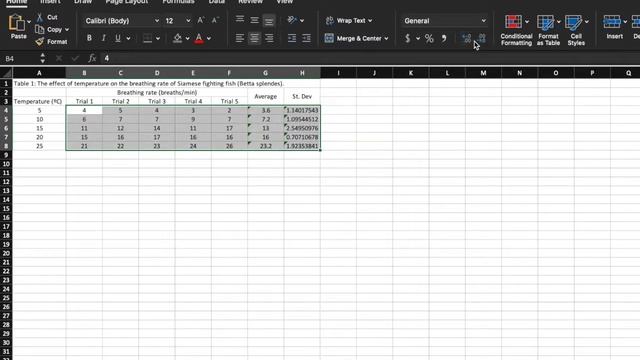Toggle align text left
Viewport: 640px width, 360px height.
coord(240,38)
